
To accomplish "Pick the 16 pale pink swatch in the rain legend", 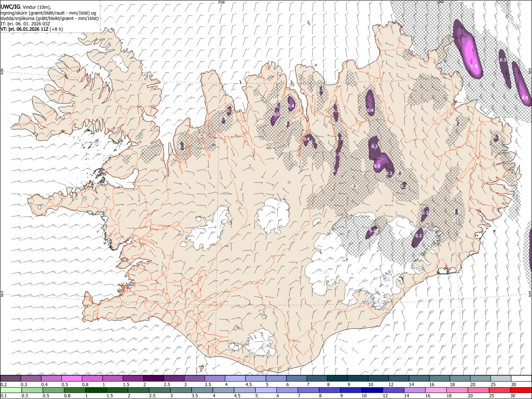I will point(436,390).
